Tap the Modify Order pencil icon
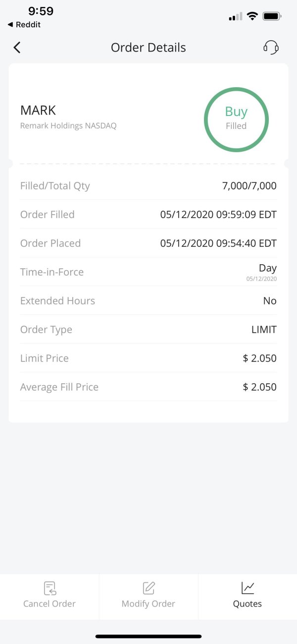This screenshot has width=297, height=644. (148, 588)
